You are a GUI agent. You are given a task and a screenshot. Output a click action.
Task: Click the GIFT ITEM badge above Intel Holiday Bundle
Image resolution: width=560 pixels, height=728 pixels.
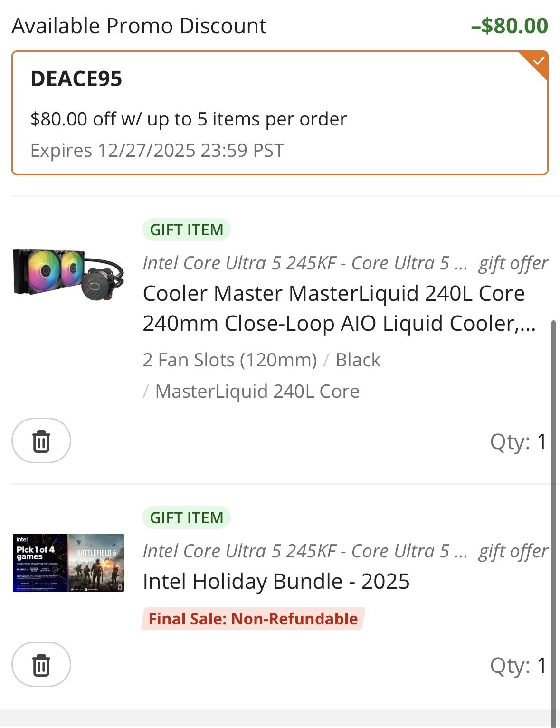click(187, 517)
